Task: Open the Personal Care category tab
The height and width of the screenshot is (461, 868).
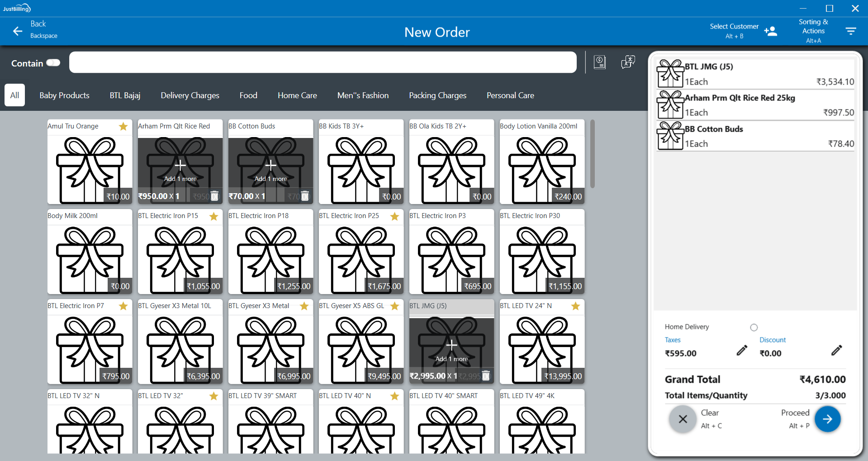Action: pos(510,95)
